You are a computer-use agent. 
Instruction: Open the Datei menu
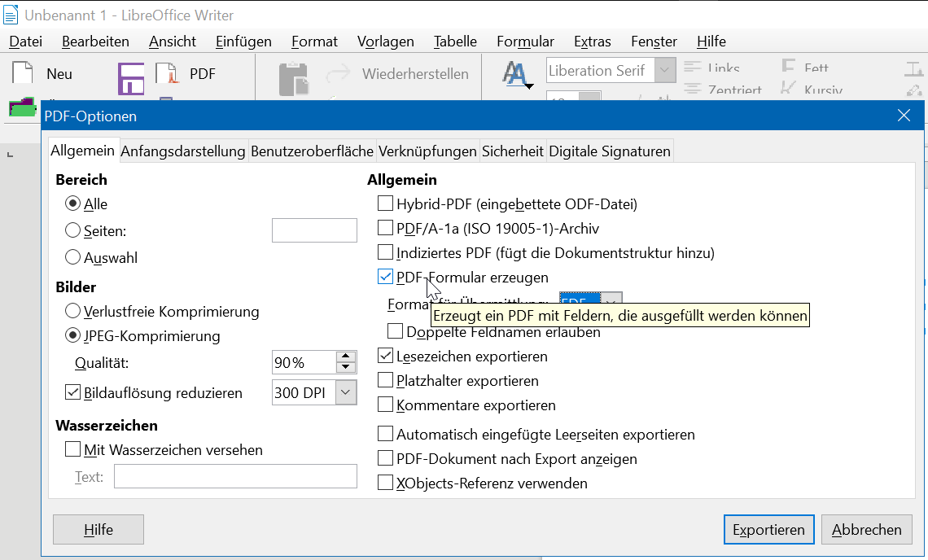click(26, 42)
